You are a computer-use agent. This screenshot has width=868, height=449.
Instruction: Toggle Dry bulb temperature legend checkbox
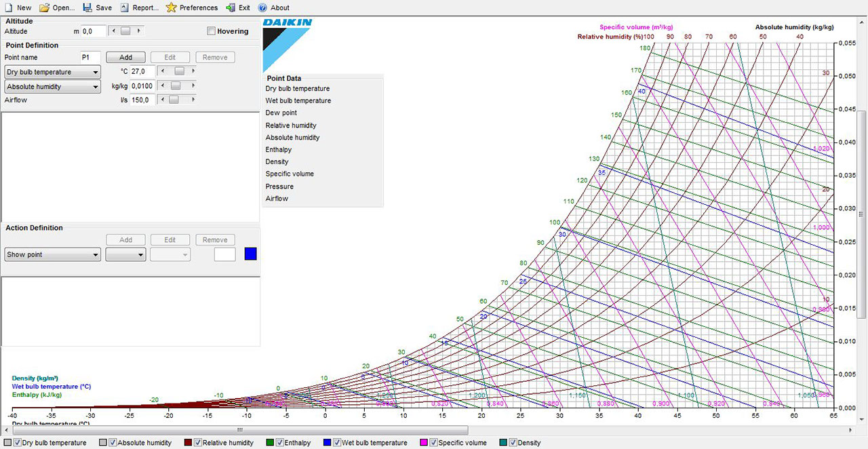18,443
